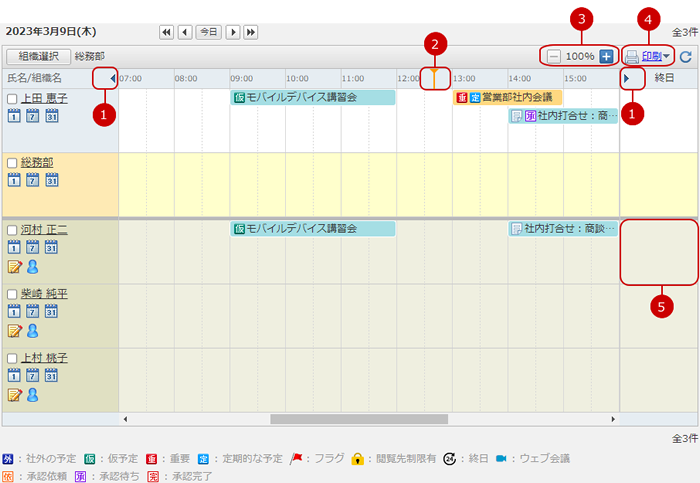Open month view icon for 総務部

click(52, 179)
